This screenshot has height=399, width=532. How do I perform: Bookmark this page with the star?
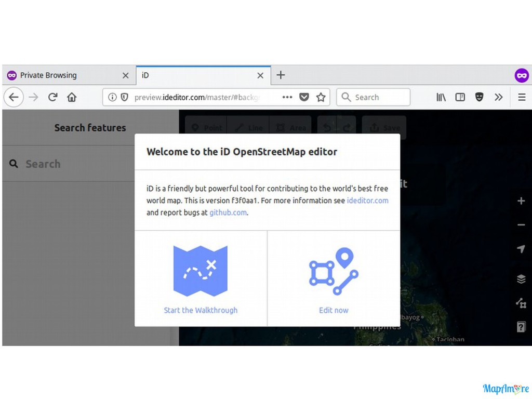coord(321,97)
